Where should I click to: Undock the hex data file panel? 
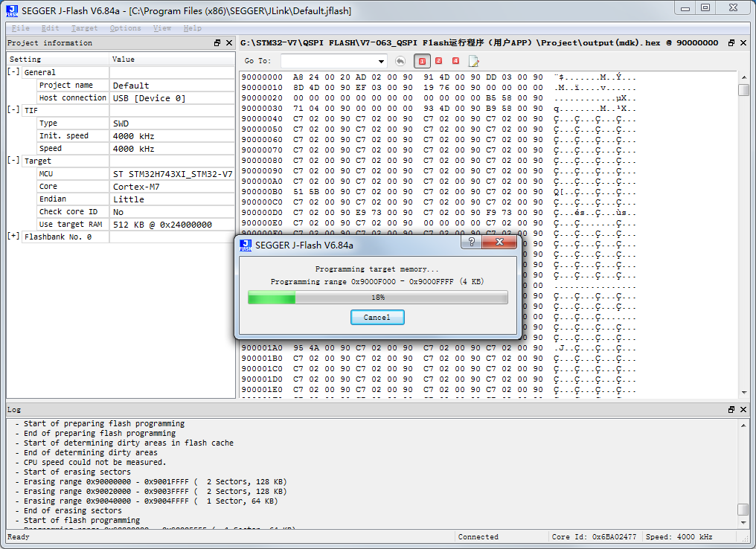(731, 43)
